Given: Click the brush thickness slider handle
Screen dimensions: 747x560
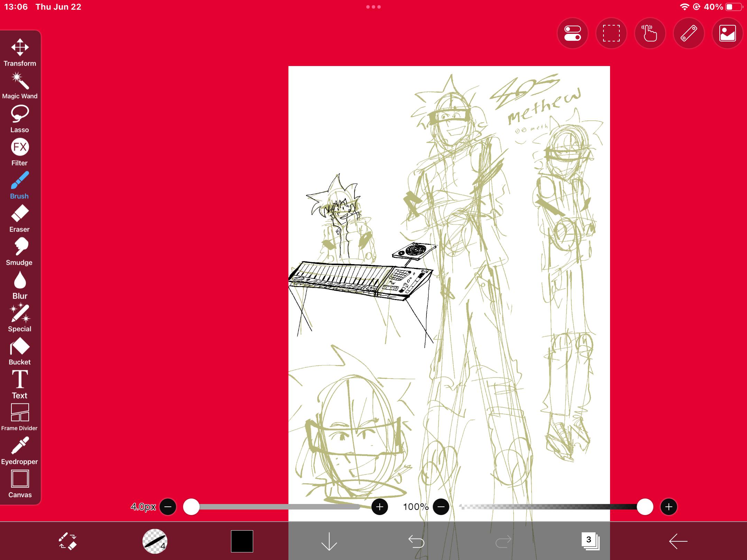Looking at the screenshot, I should [x=191, y=507].
